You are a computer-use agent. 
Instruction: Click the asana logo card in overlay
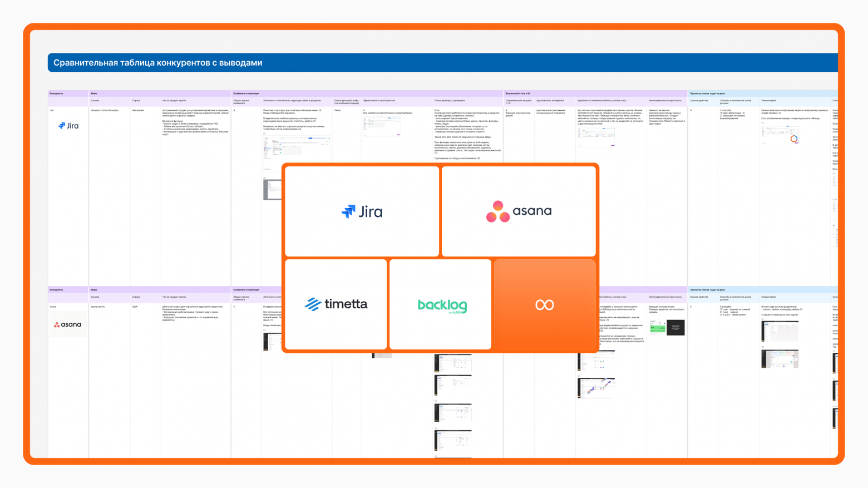[519, 211]
